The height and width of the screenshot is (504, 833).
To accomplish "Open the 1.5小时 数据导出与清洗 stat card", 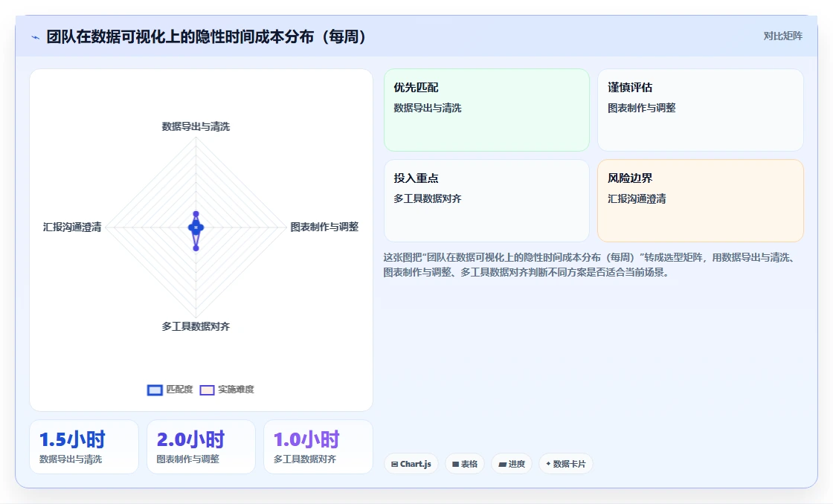I will click(x=84, y=447).
